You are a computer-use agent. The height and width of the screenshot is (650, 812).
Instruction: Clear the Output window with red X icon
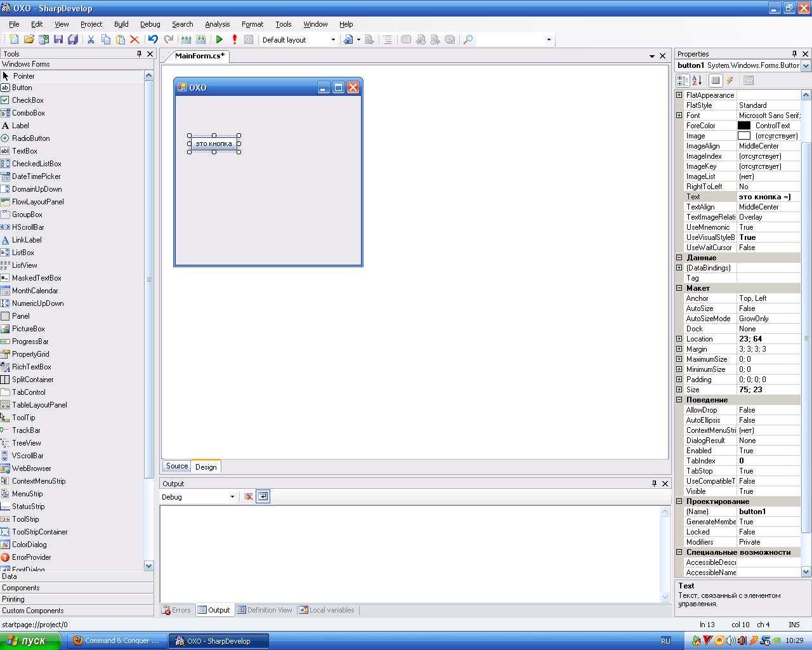click(x=249, y=496)
